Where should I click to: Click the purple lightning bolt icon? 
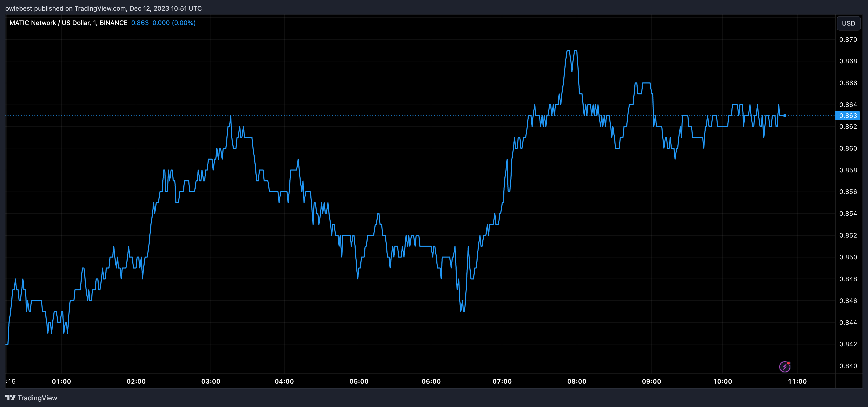pyautogui.click(x=785, y=367)
